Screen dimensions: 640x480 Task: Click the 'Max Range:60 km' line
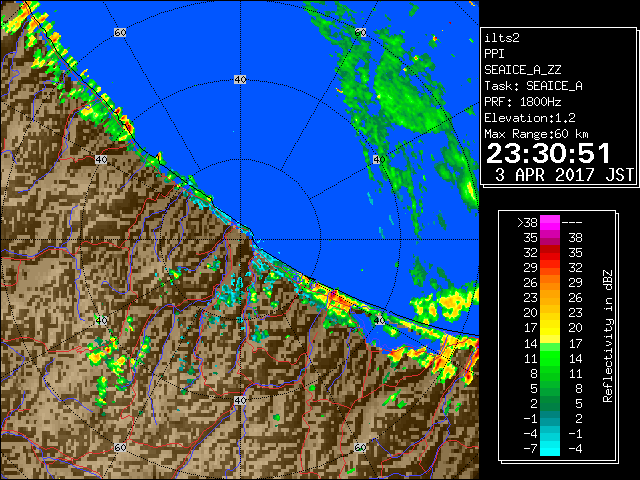point(536,134)
